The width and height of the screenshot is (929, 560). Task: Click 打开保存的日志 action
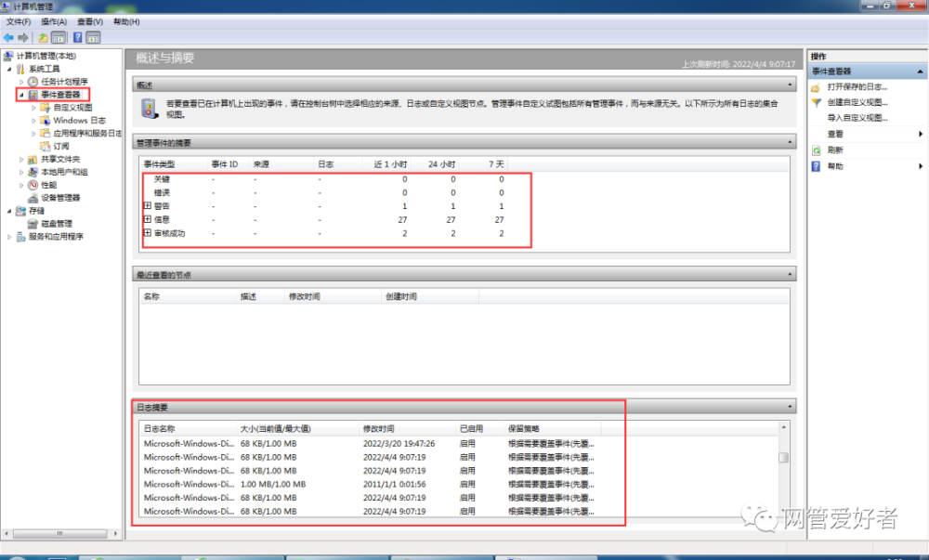857,87
